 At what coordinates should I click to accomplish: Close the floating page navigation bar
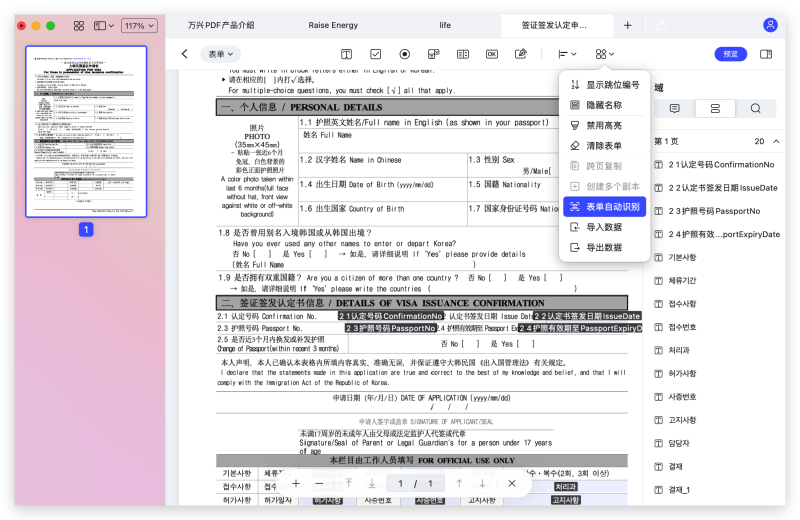[511, 483]
